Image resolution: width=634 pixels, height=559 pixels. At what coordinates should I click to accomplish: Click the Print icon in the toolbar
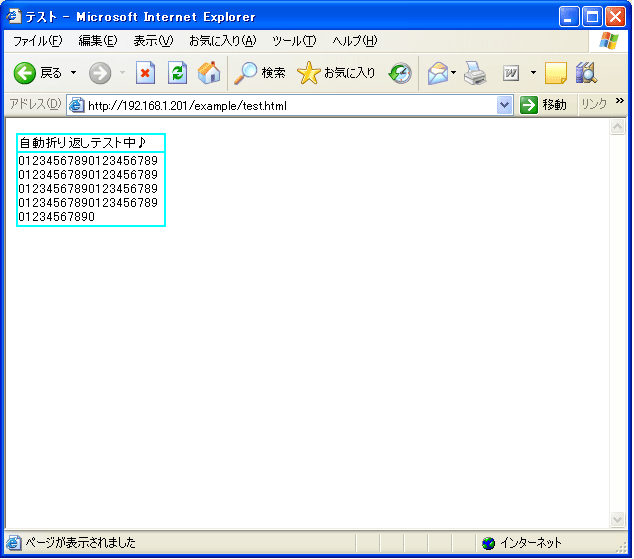click(x=474, y=73)
